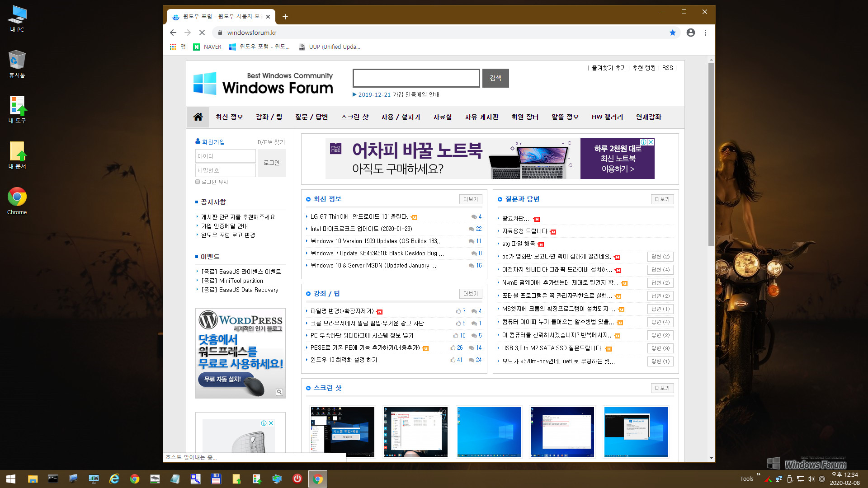
Task: Click 더보기 in the 최신 정보 section
Action: (x=471, y=199)
